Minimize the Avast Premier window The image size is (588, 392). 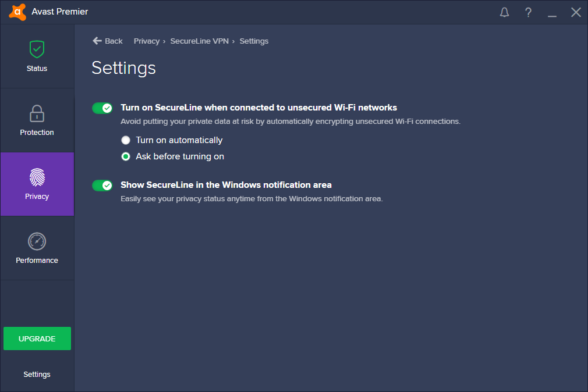coord(552,16)
